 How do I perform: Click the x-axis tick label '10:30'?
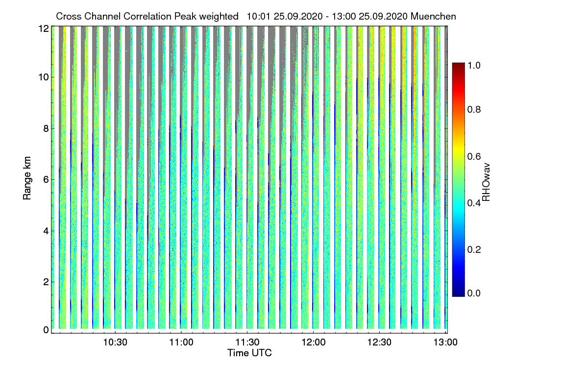[115, 342]
